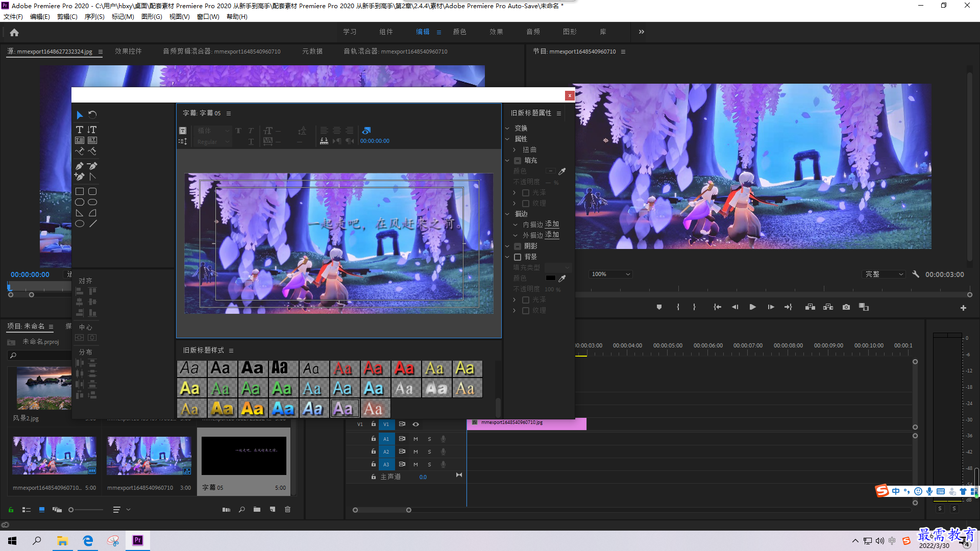Select the Selection arrow tool in title designer
Image resolution: width=980 pixels, height=551 pixels.
[x=80, y=115]
